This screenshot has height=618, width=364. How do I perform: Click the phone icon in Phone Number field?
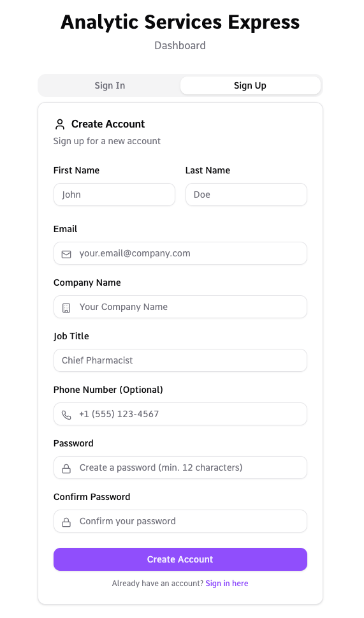[x=66, y=415]
